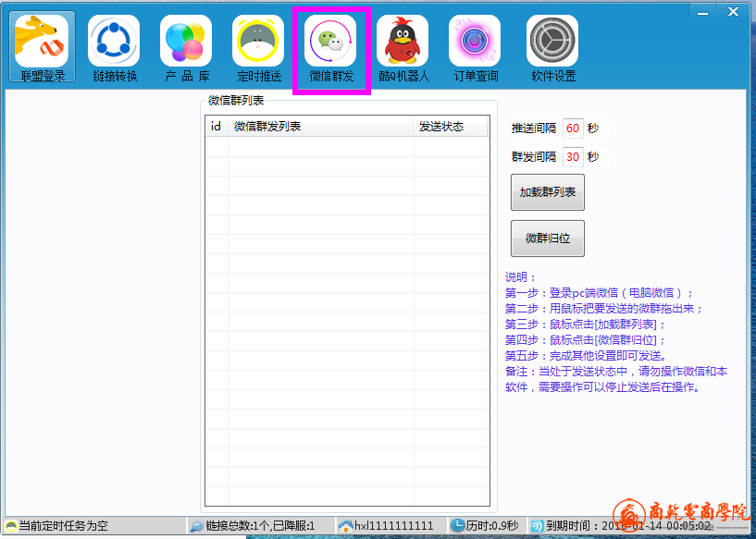The width and height of the screenshot is (756, 539).
Task: Click the id column header
Action: pyautogui.click(x=217, y=127)
